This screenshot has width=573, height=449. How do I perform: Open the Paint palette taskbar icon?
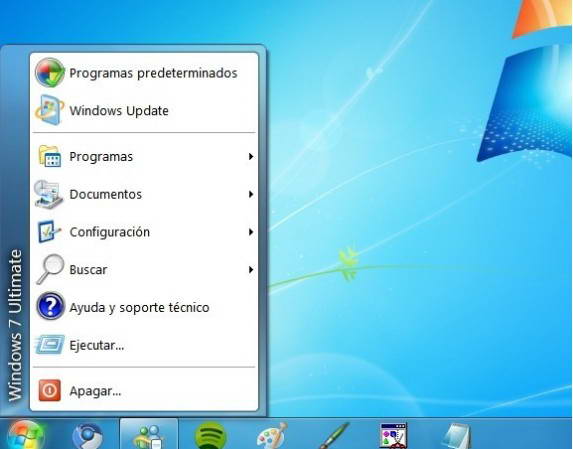pyautogui.click(x=272, y=436)
